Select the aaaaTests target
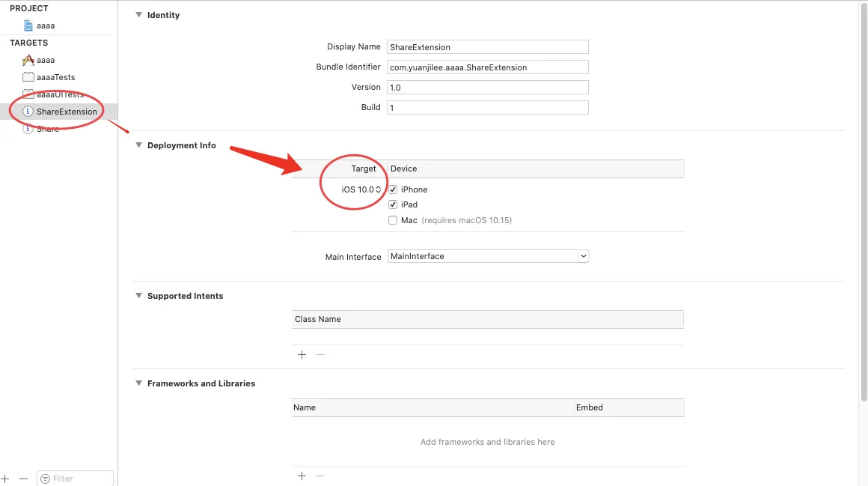 tap(55, 77)
